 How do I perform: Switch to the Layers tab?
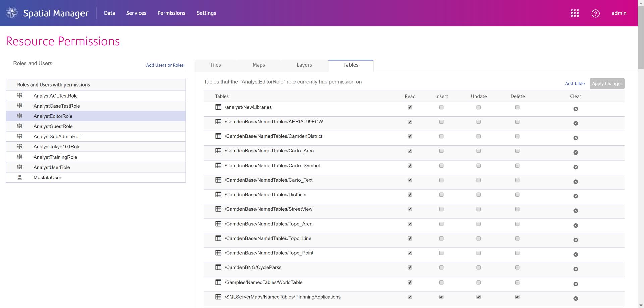[304, 65]
